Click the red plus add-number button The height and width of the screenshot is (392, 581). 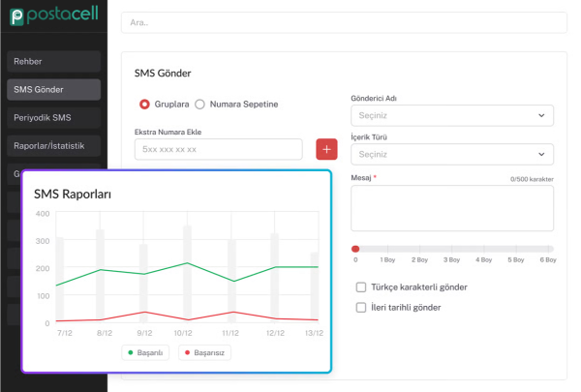[x=326, y=149]
